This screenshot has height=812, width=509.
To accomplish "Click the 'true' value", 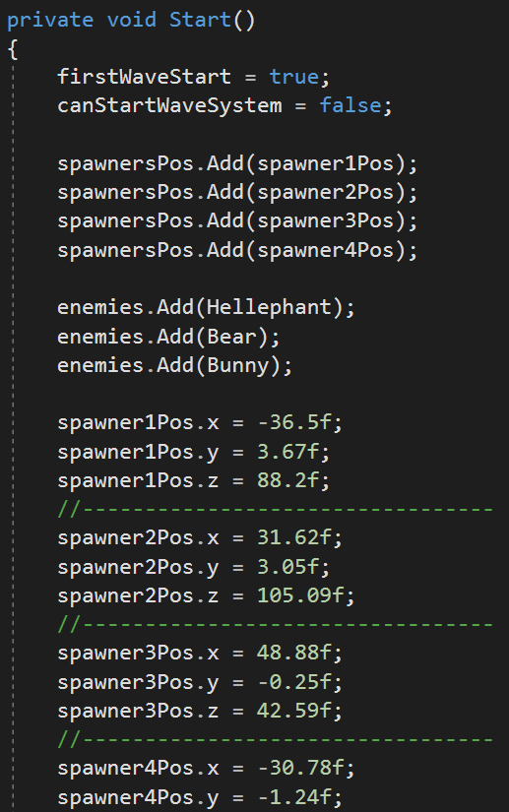I will click(294, 77).
